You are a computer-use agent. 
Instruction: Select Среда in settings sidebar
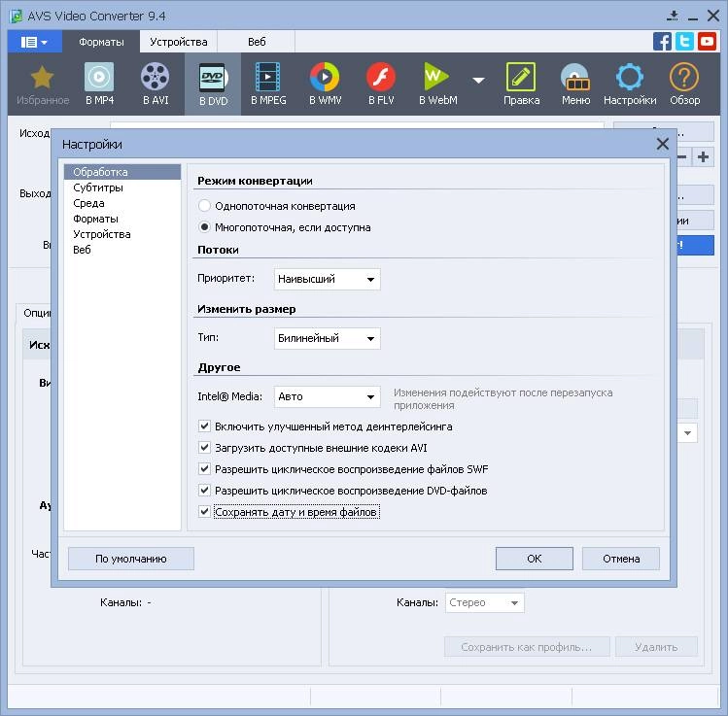[x=122, y=203]
